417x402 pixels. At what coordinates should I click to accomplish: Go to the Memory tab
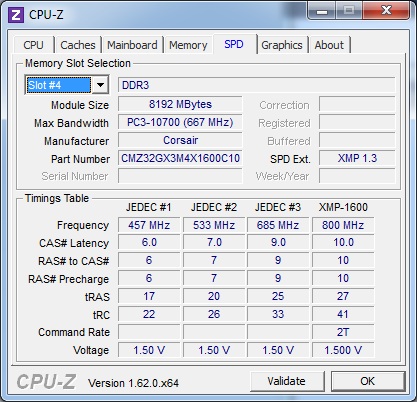tap(188, 45)
